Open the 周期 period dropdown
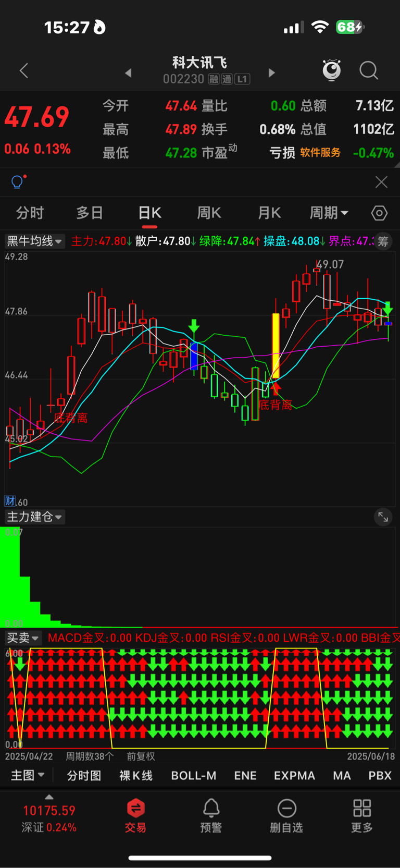This screenshot has width=400, height=868. click(329, 213)
